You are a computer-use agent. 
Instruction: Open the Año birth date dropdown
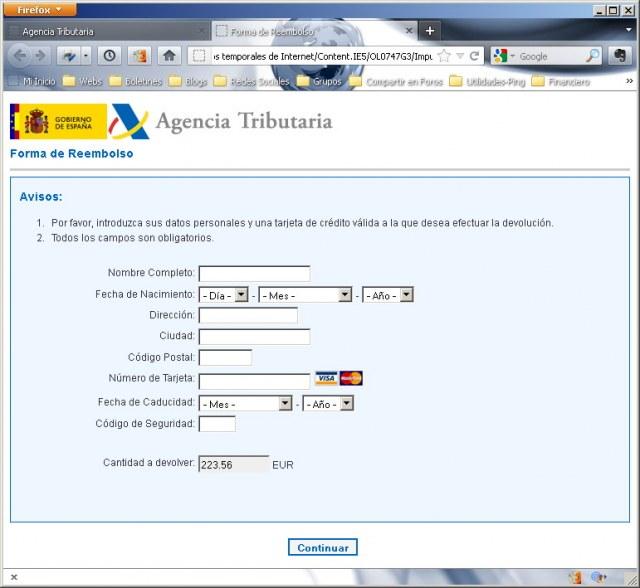(388, 295)
